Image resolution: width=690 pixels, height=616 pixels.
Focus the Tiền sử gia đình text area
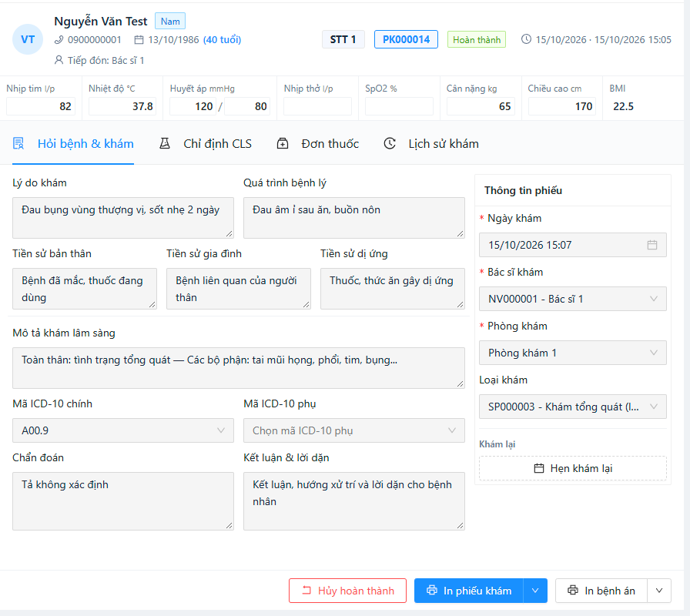click(239, 289)
